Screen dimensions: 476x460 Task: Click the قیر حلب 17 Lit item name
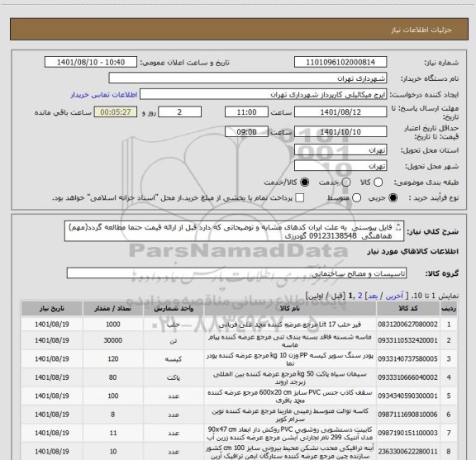[290, 325]
